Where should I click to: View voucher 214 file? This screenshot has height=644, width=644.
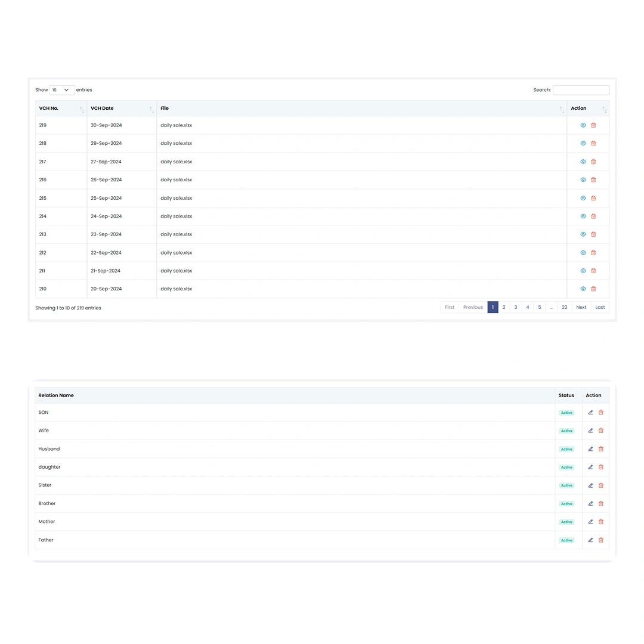583,216
